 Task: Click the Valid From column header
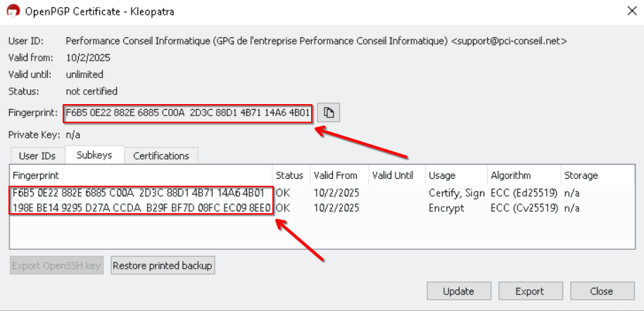pos(336,175)
